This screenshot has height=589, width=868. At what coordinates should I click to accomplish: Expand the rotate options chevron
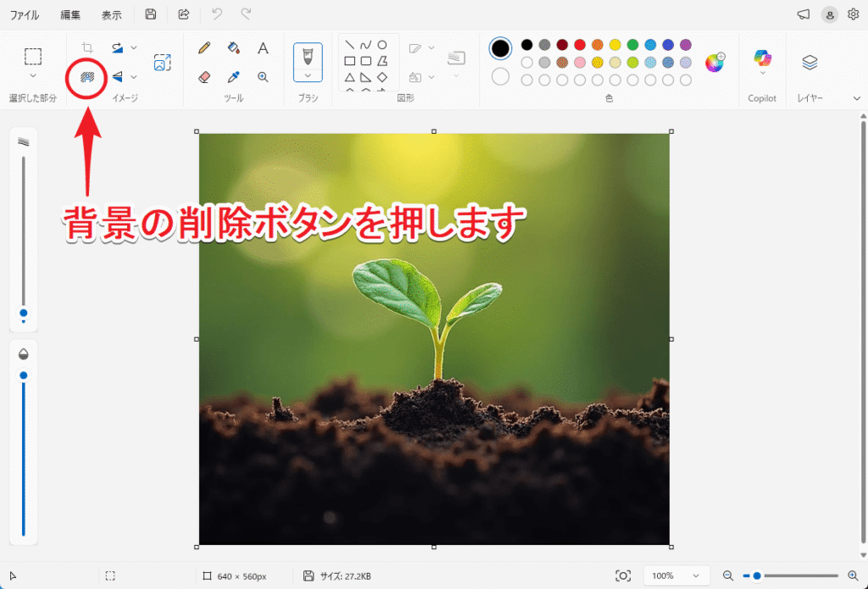pos(134,47)
